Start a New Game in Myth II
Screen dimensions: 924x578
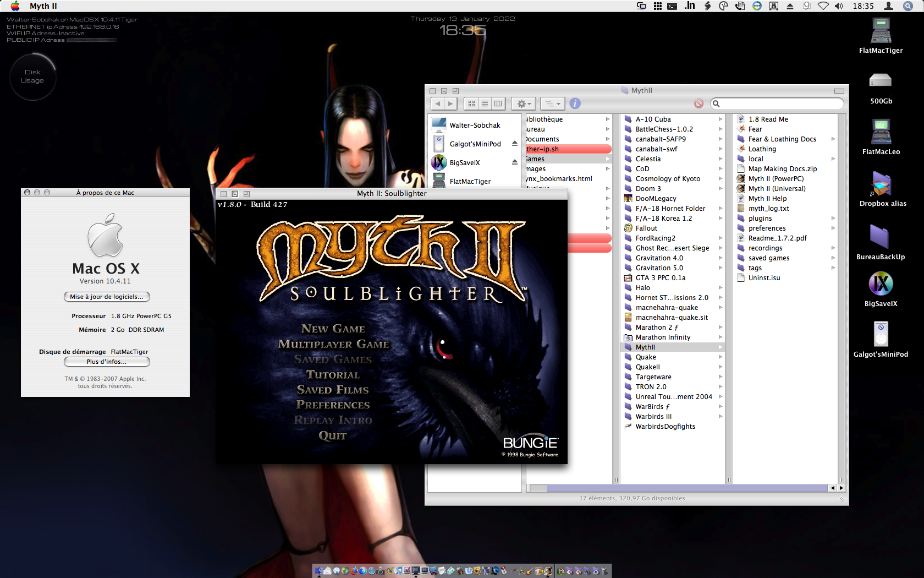click(333, 329)
